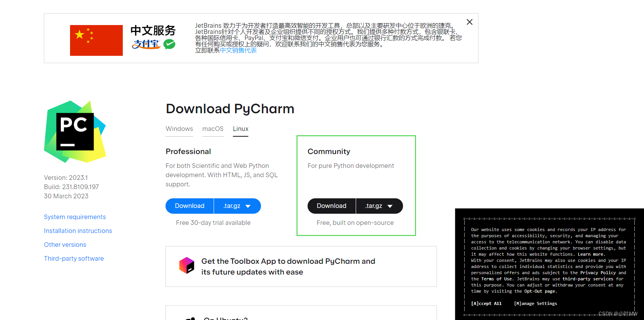
Task: Click the Toolbox App cube icon
Action: pos(187,265)
